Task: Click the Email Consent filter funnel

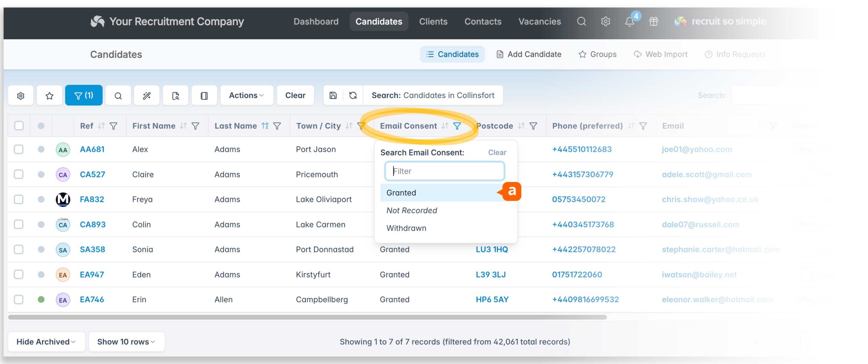Action: tap(457, 126)
